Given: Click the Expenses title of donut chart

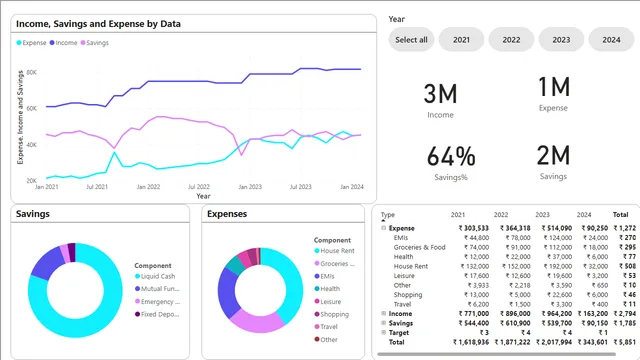Looking at the screenshot, I should coord(227,214).
